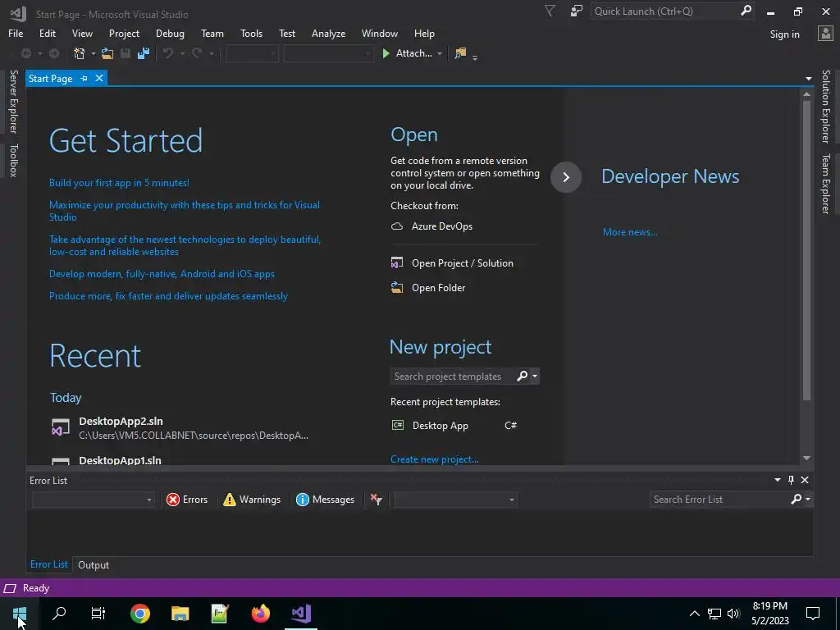Click the account avatar icon beside Sign in
Screen dimensions: 840x630
[825, 34]
